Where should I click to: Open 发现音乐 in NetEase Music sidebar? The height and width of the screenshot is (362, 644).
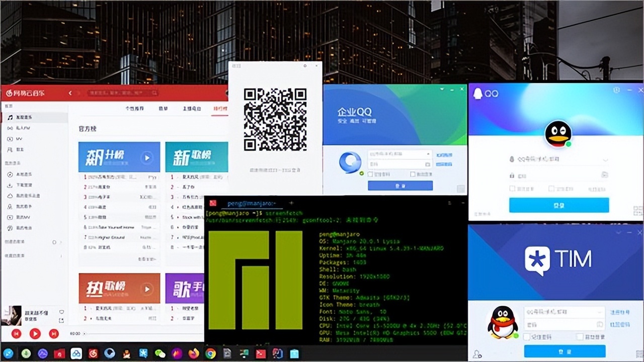click(x=34, y=117)
